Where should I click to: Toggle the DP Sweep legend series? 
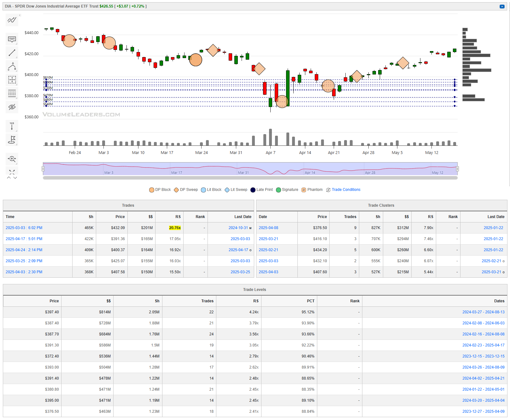pyautogui.click(x=186, y=190)
